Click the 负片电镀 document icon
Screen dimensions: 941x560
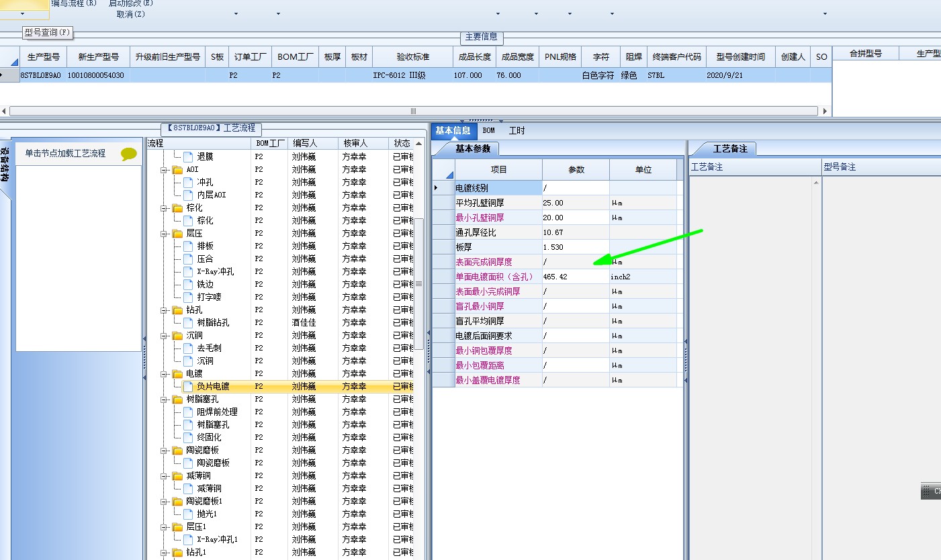[x=188, y=386]
